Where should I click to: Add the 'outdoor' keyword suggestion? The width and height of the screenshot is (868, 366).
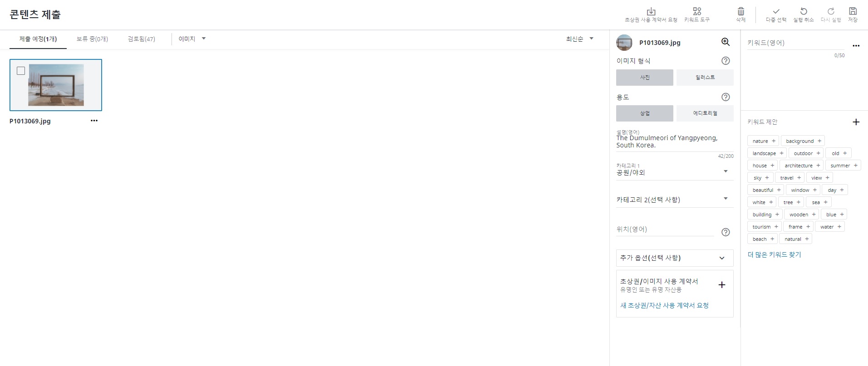(806, 153)
